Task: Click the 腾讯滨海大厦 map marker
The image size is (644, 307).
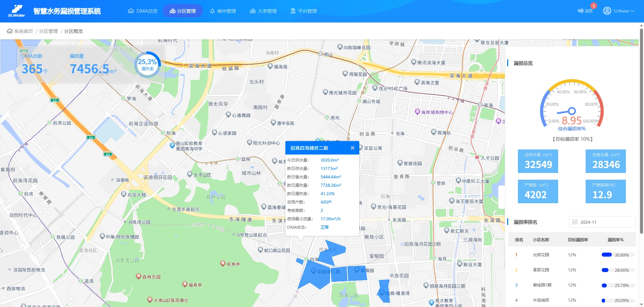Action: 414,62
